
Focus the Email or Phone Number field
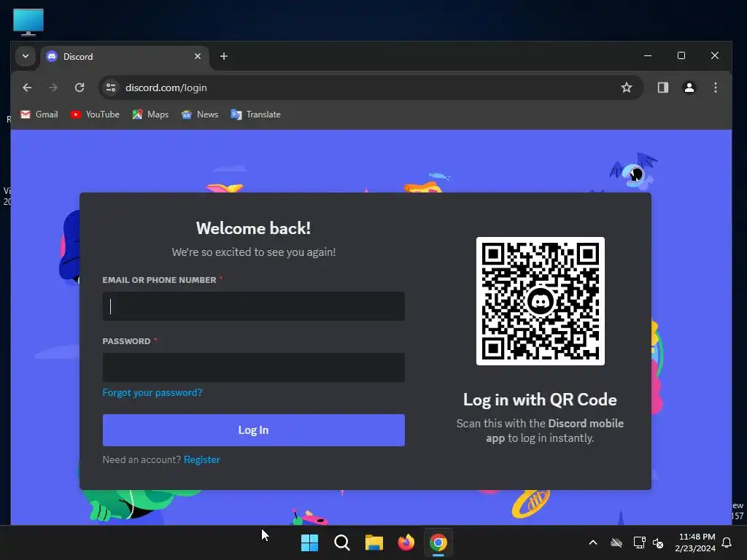click(253, 306)
